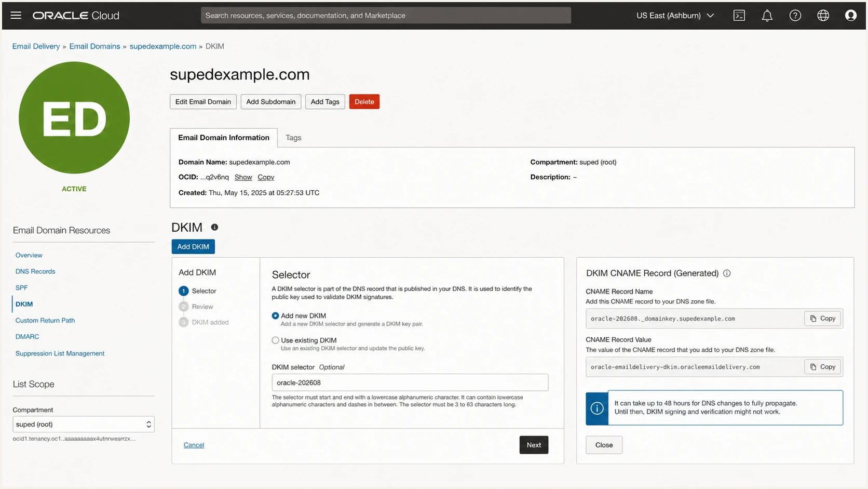Click the ACTIVE status label
868x489 pixels.
(x=74, y=189)
